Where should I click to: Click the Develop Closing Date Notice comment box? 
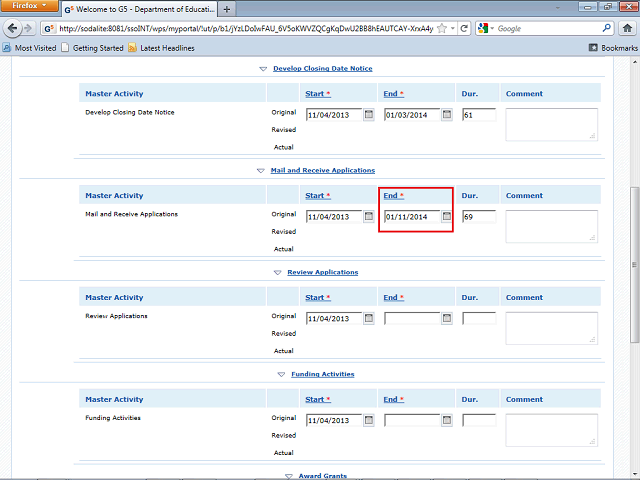[x=551, y=124]
